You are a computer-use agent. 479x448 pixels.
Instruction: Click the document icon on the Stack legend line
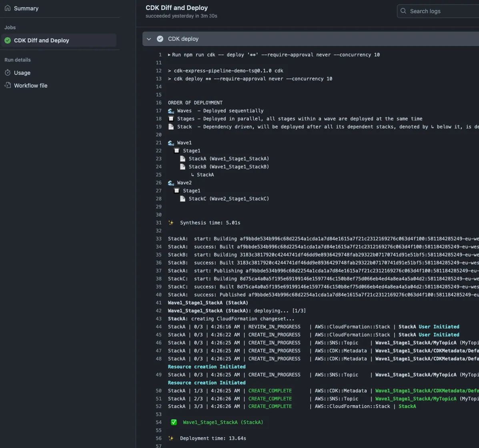point(171,127)
